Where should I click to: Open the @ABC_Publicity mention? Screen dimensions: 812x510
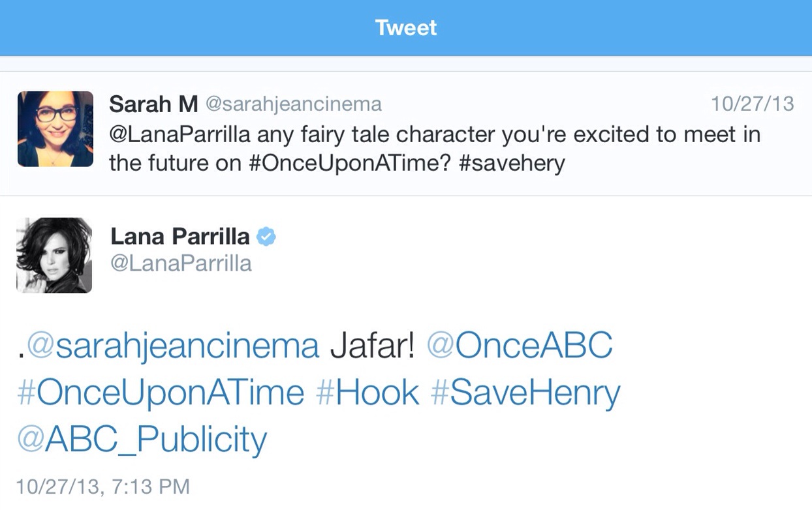coord(142,439)
